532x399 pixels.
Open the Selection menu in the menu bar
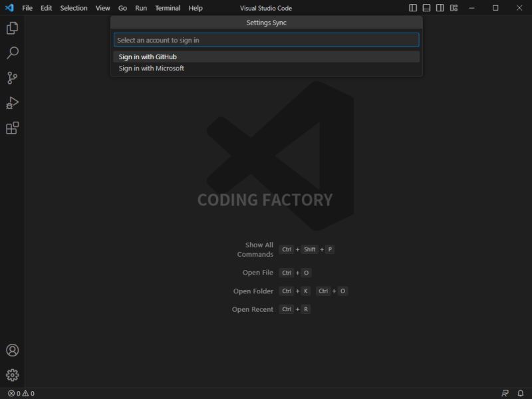pyautogui.click(x=73, y=8)
